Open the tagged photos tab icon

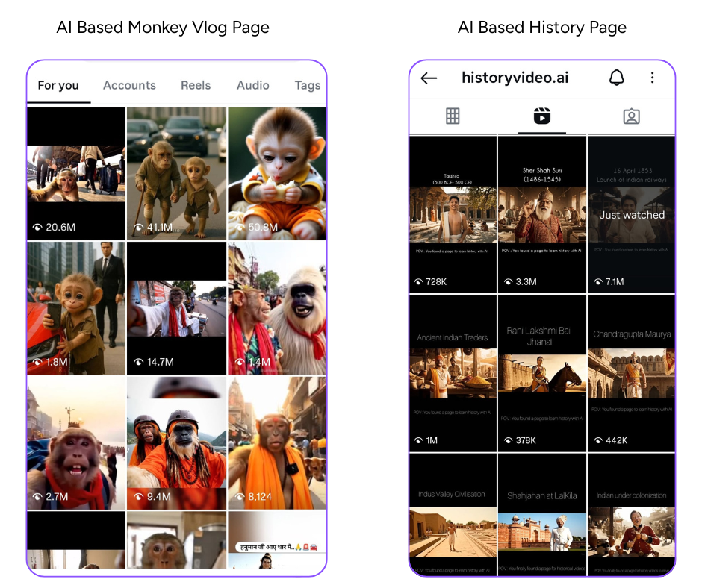point(631,116)
